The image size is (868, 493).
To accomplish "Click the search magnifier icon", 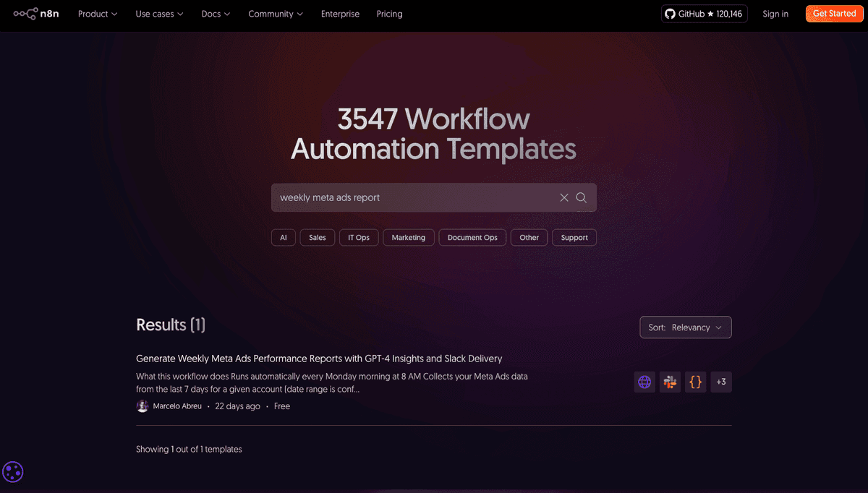I will coord(581,197).
